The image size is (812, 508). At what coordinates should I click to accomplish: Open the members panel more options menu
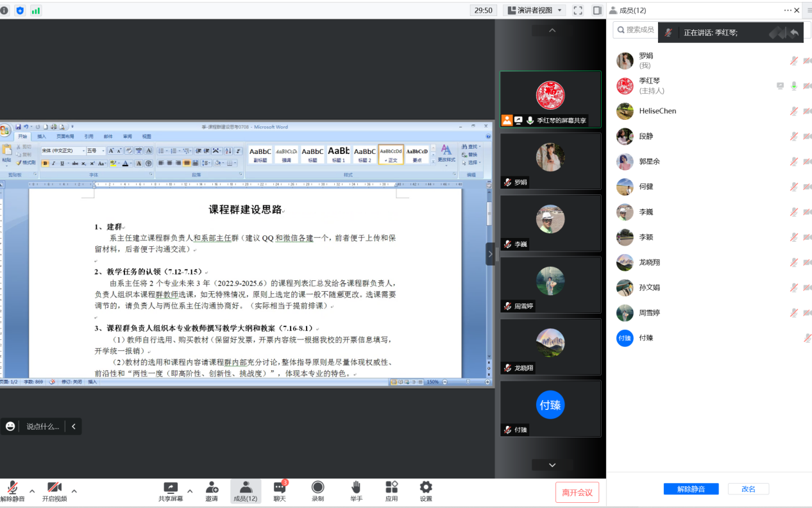788,10
